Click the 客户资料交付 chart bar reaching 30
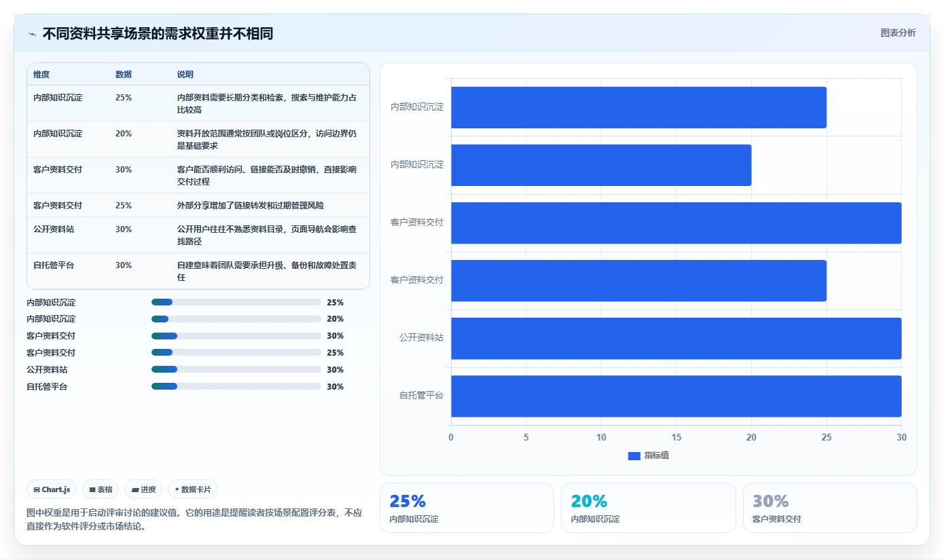This screenshot has height=560, width=944. 676,223
